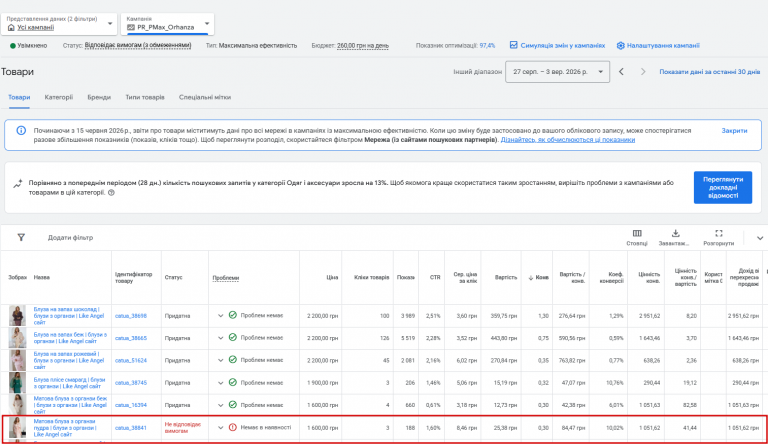Open Налаштування кампанії link
The image size is (768, 444).
pos(663,46)
